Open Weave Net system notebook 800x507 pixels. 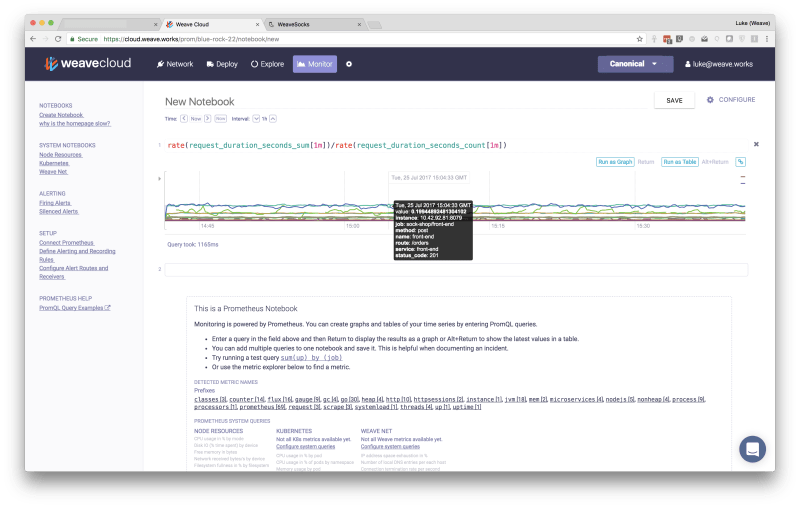(x=54, y=172)
